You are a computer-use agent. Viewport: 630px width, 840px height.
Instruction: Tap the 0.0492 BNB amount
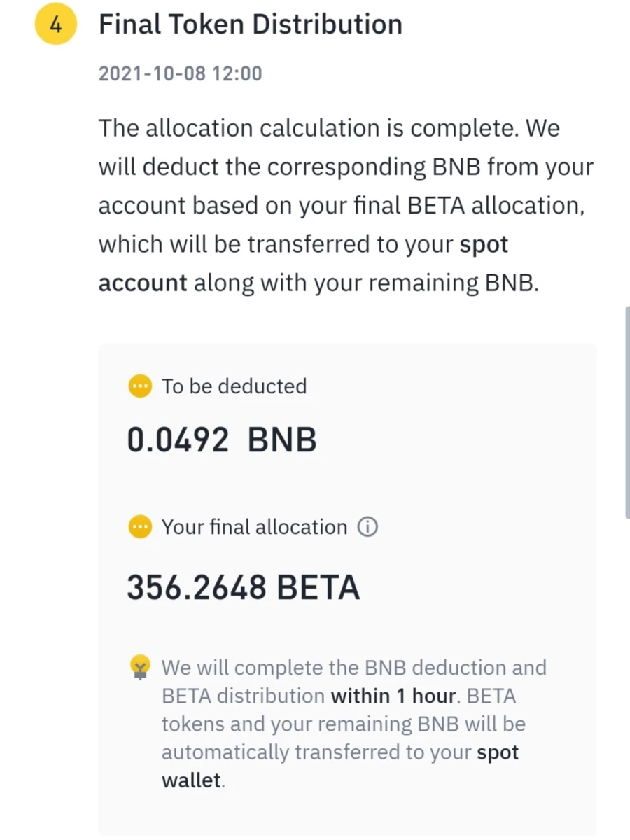coord(222,440)
